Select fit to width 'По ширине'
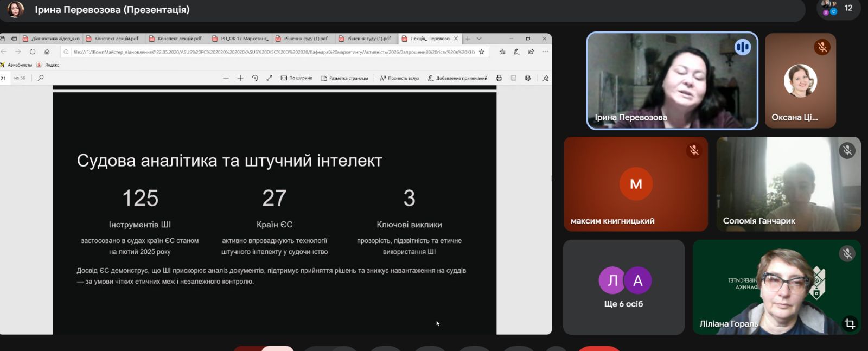The image size is (868, 351). pyautogui.click(x=296, y=78)
